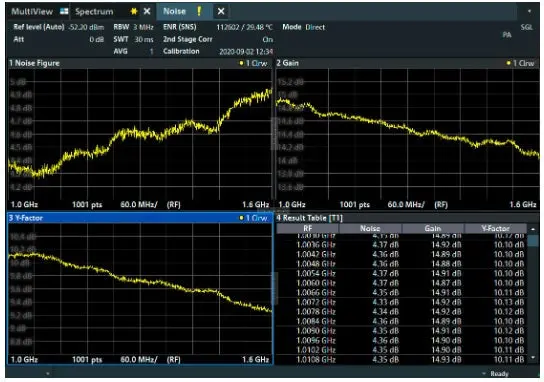Select the Gain value 14.93 dB at 1.0108 GHz
The width and height of the screenshot is (544, 382).
click(446, 359)
